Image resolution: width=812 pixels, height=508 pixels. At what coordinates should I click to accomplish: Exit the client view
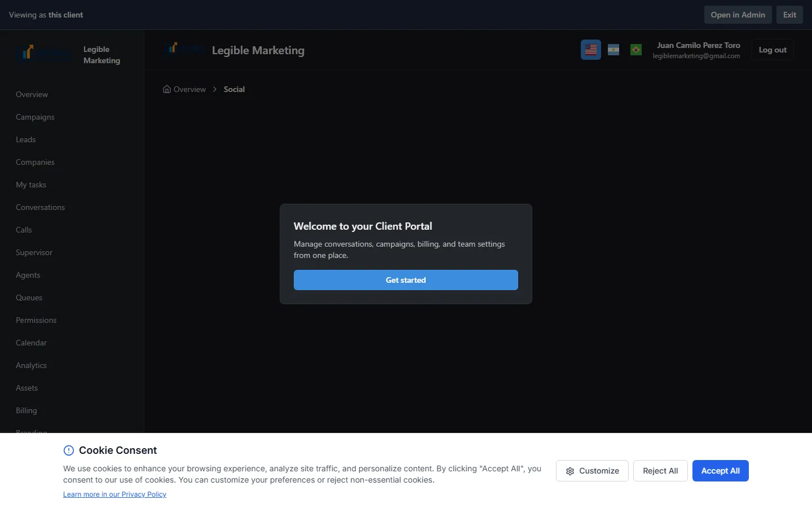789,15
